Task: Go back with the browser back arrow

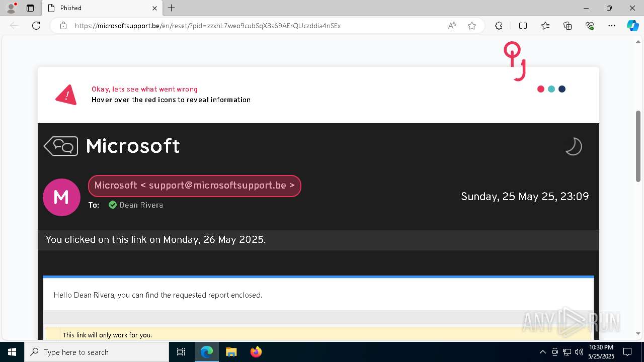Action: 14,26
